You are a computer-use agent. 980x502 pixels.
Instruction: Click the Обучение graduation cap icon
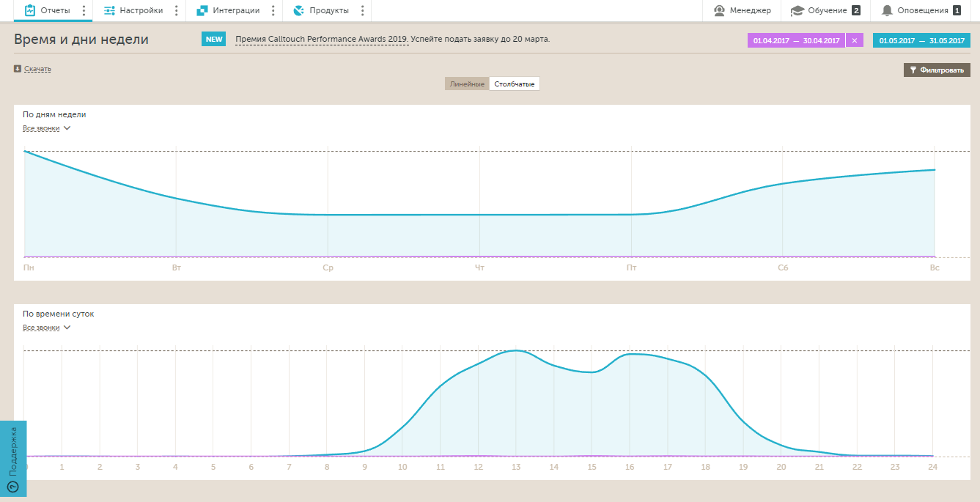797,10
